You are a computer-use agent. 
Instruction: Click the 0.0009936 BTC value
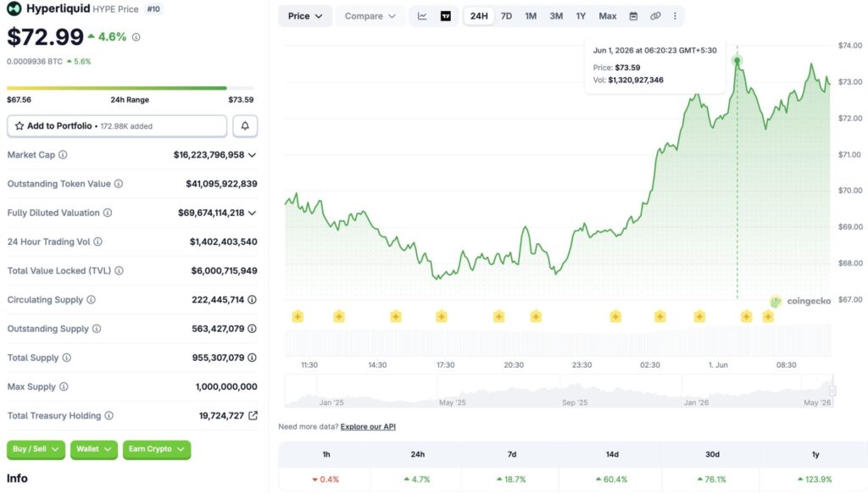coord(34,61)
